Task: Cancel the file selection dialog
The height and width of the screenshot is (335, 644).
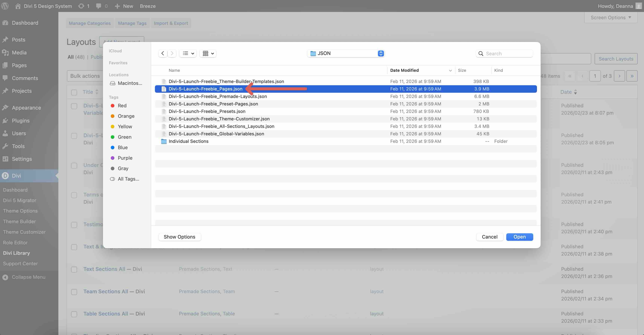Action: click(x=489, y=236)
